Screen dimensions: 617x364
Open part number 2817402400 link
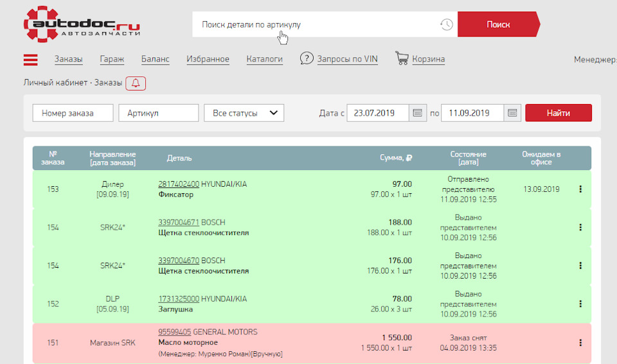179,184
